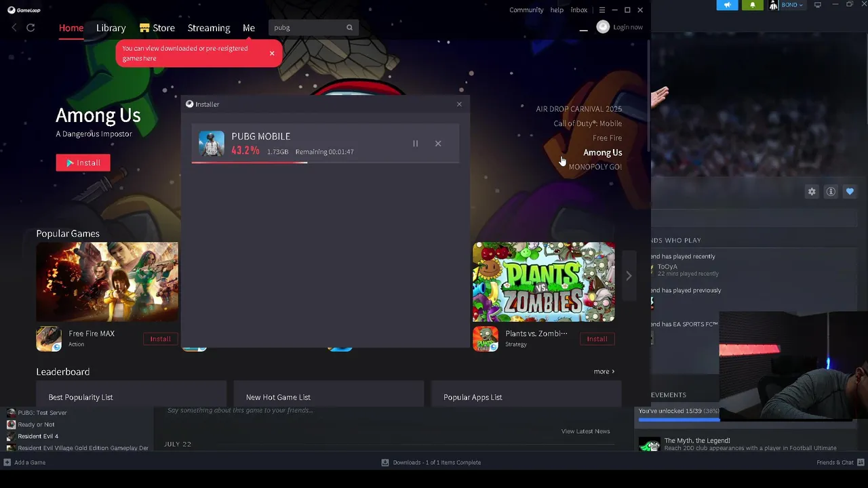Open the Community menu item
Viewport: 868px width, 488px height.
(x=526, y=10)
